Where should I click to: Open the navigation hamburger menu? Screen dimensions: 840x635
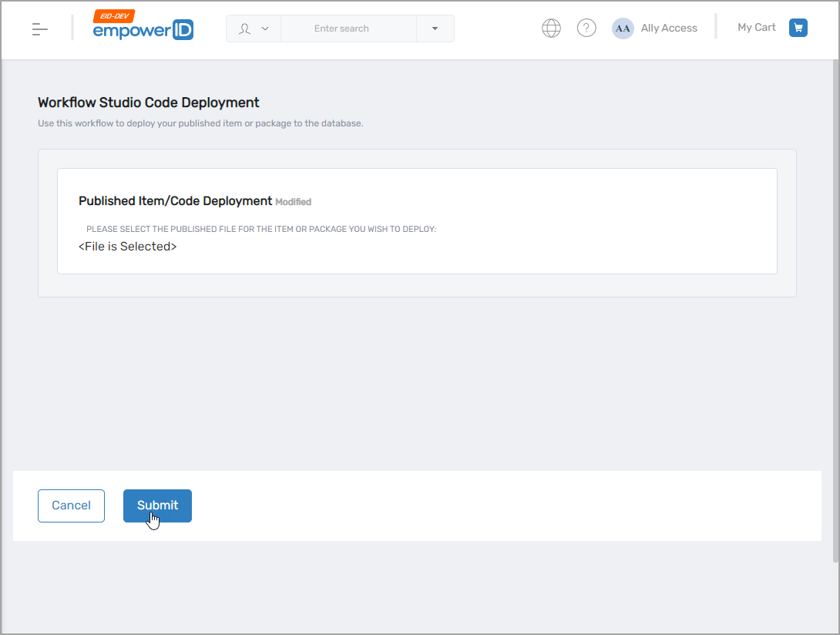click(40, 29)
